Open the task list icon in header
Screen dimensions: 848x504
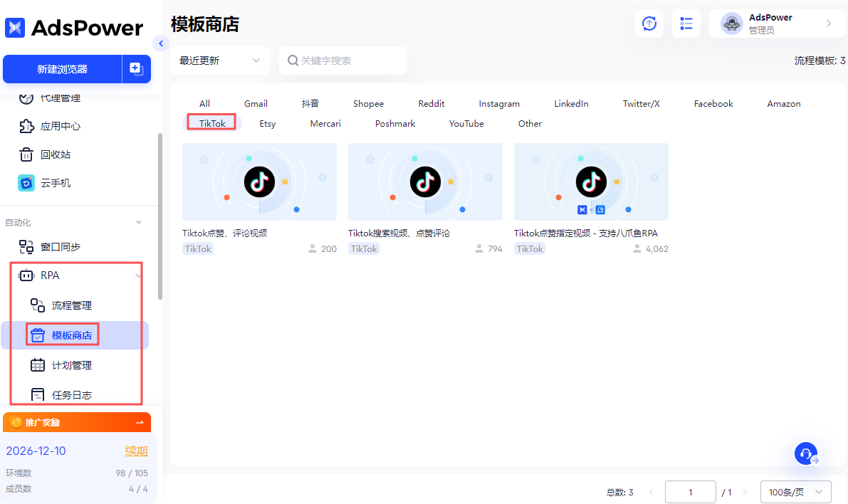[686, 23]
